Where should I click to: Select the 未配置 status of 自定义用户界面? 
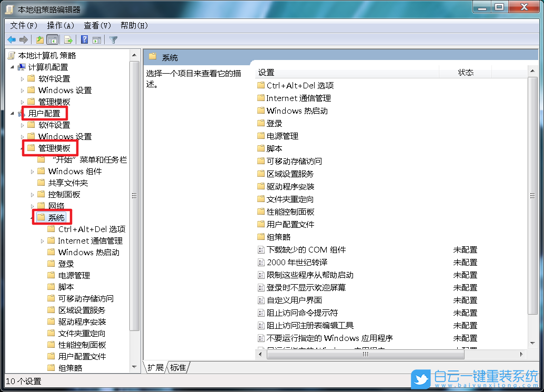(465, 300)
